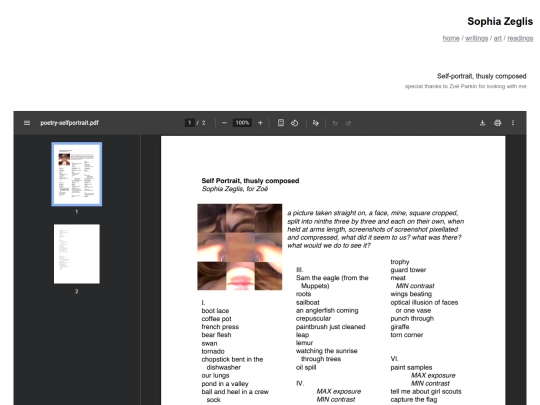This screenshot has height=405, width=540.
Task: Open the readings link
Action: tap(520, 38)
